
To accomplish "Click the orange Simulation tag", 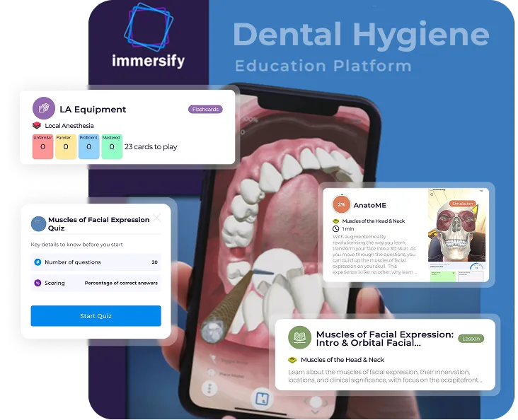I will pyautogui.click(x=462, y=204).
